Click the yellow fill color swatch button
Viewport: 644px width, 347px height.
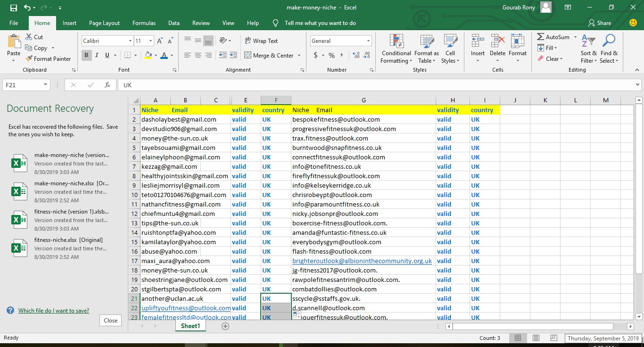pyautogui.click(x=148, y=55)
